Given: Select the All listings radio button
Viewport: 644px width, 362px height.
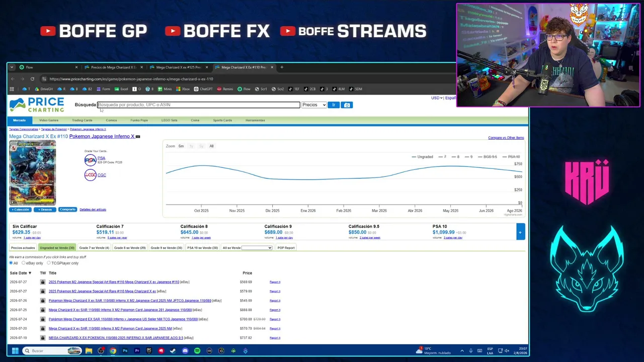Looking at the screenshot, I should click(11, 263).
